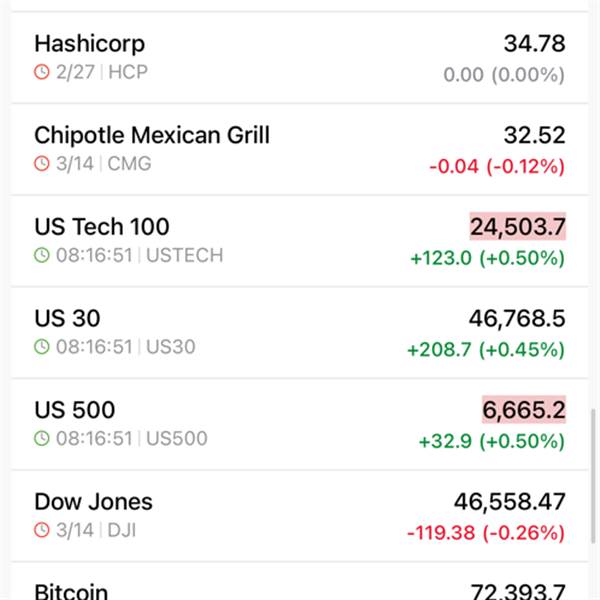Open the Hashicorp stock name
Screen dimensions: 600x600
89,44
